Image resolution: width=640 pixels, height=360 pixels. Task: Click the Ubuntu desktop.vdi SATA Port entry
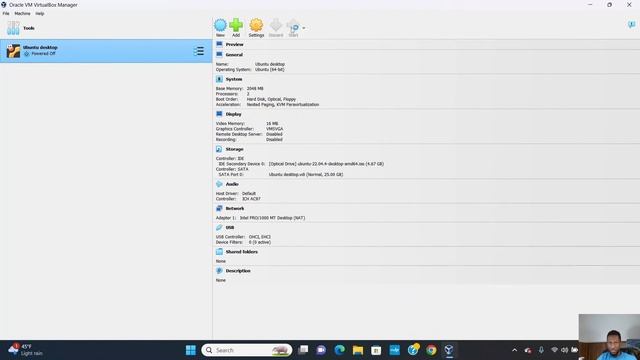click(x=306, y=174)
